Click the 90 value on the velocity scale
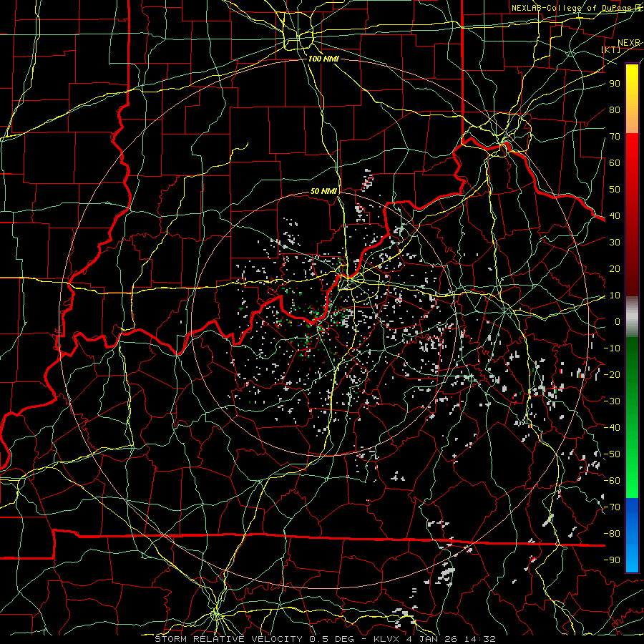Image resolution: width=644 pixels, height=644 pixels. (615, 84)
